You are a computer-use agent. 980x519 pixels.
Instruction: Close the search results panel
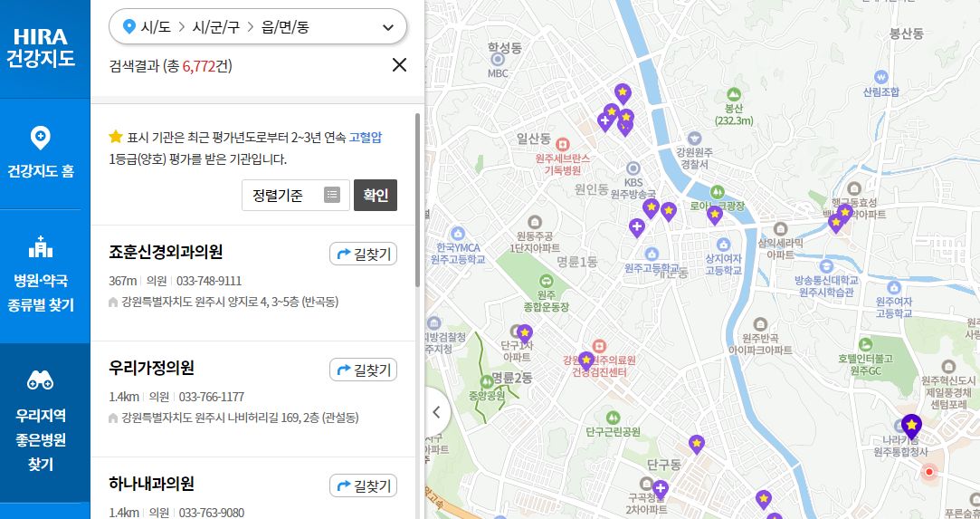tap(399, 65)
